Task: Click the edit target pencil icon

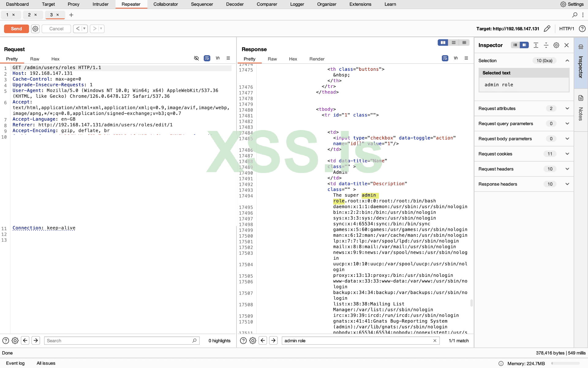Action: [x=547, y=29]
